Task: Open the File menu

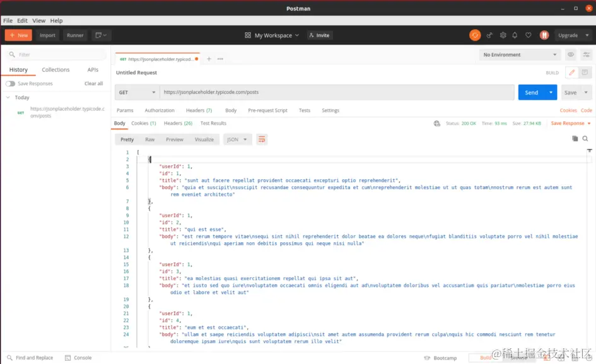Action: coord(8,21)
